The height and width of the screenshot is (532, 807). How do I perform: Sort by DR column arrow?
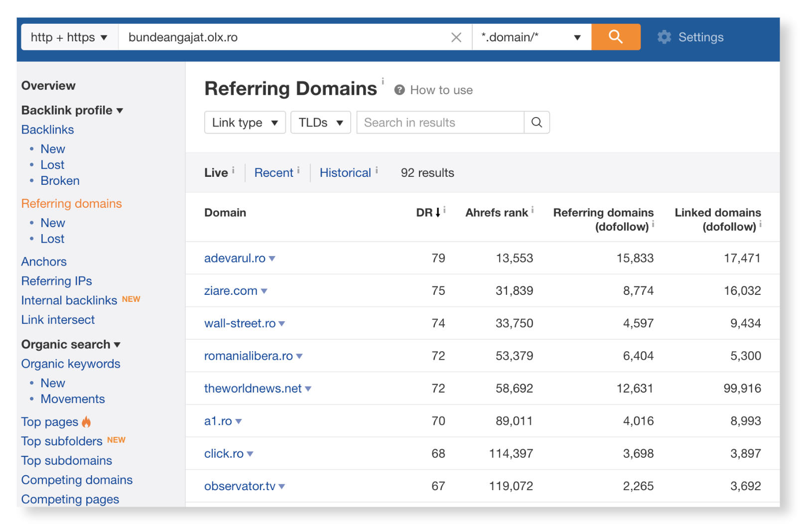coord(438,213)
